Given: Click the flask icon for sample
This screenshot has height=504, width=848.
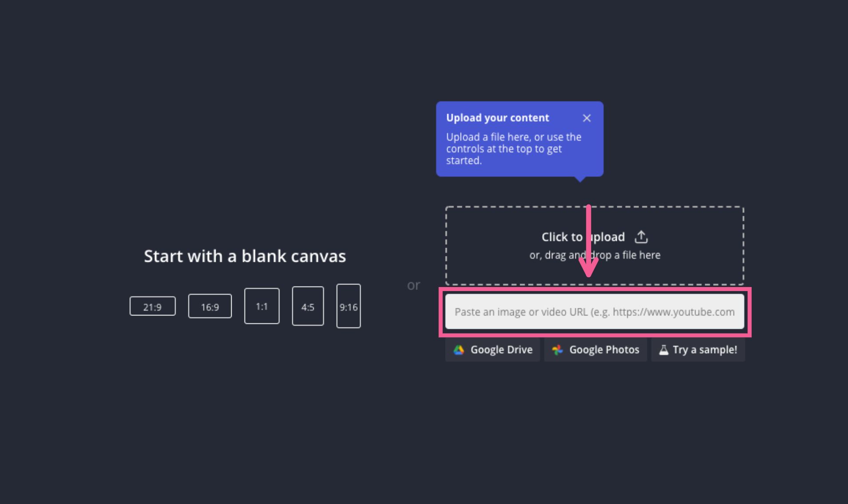Looking at the screenshot, I should (x=663, y=350).
